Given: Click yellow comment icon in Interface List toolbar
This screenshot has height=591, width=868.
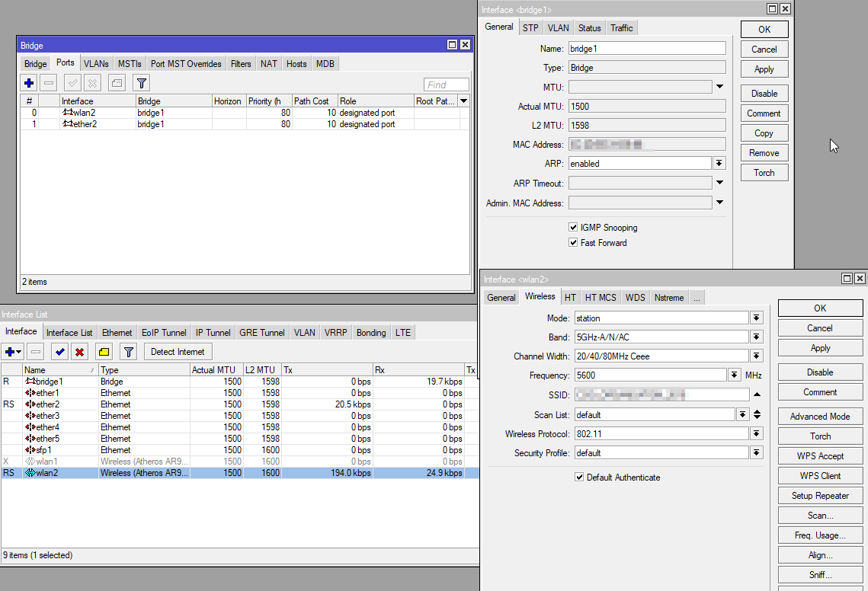Looking at the screenshot, I should [104, 352].
